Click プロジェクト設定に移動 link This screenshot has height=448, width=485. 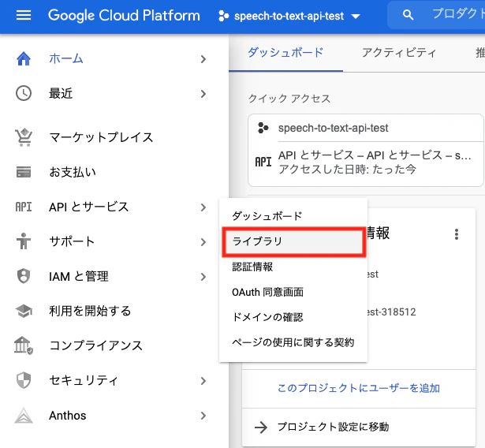coord(333,427)
